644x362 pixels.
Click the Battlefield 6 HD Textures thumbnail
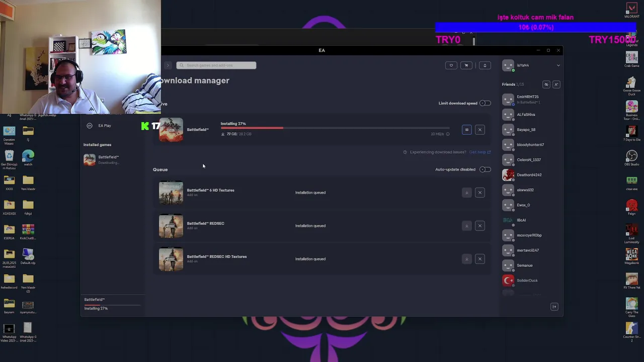171,193
